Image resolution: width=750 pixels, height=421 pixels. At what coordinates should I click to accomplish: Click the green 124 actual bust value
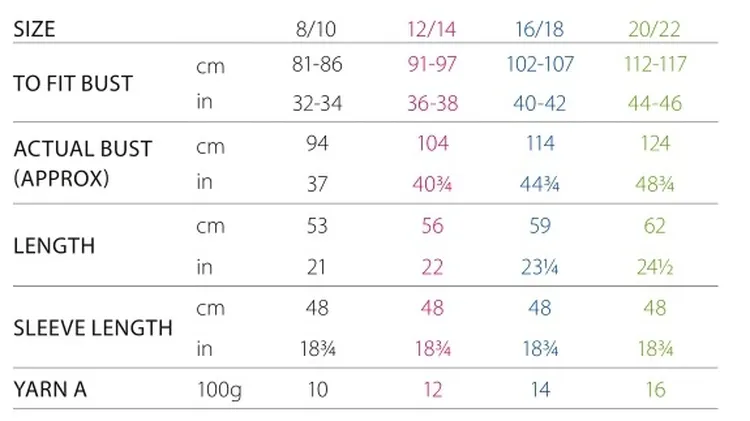pyautogui.click(x=655, y=143)
